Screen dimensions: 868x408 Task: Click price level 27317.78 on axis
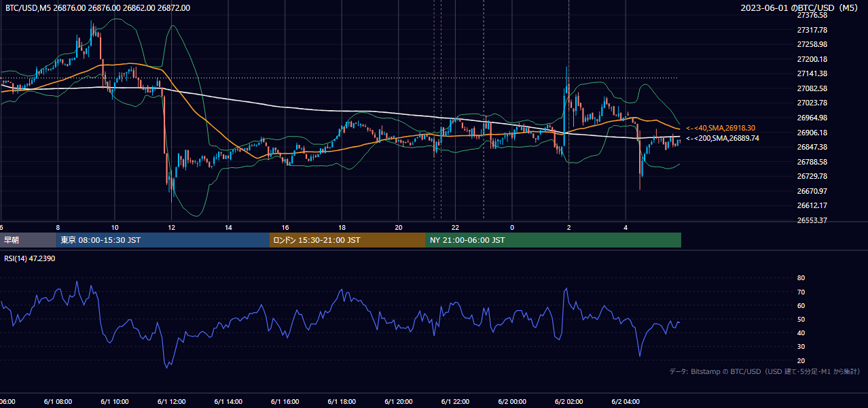pos(812,30)
